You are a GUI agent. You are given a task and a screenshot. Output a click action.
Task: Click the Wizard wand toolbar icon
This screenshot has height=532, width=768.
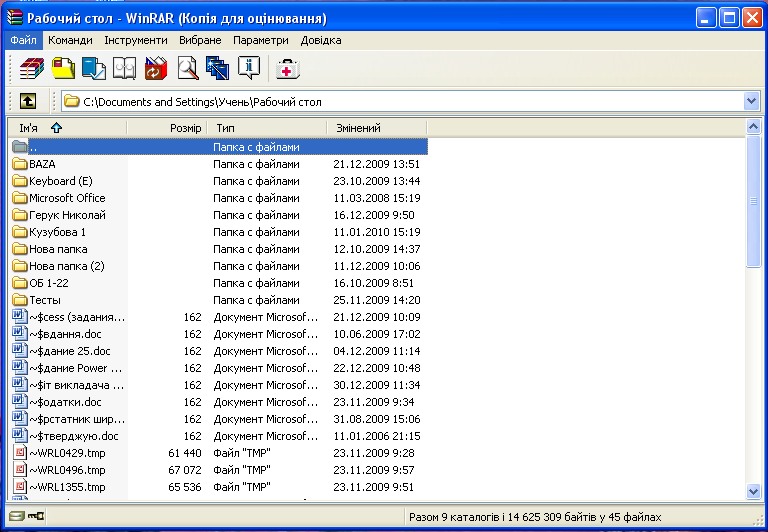pyautogui.click(x=217, y=68)
